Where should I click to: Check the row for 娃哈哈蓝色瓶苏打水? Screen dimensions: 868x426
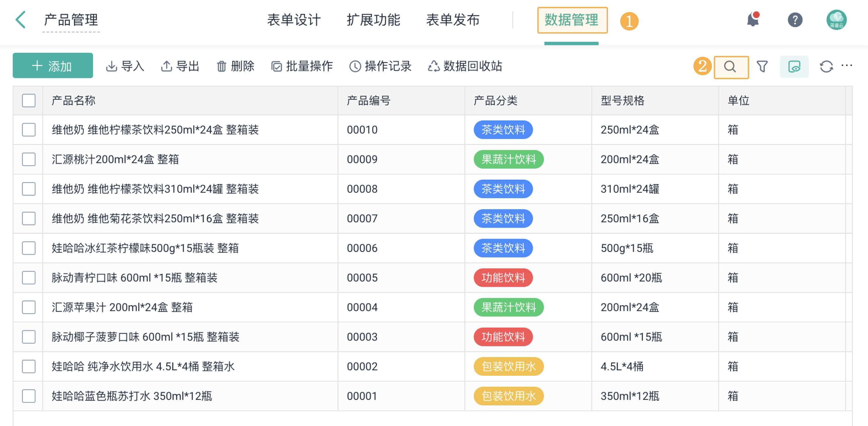pos(29,396)
